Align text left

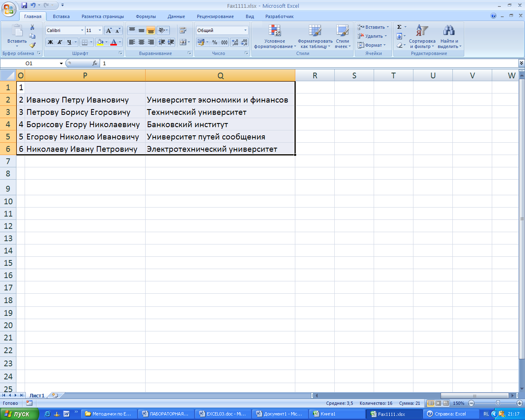tap(132, 42)
